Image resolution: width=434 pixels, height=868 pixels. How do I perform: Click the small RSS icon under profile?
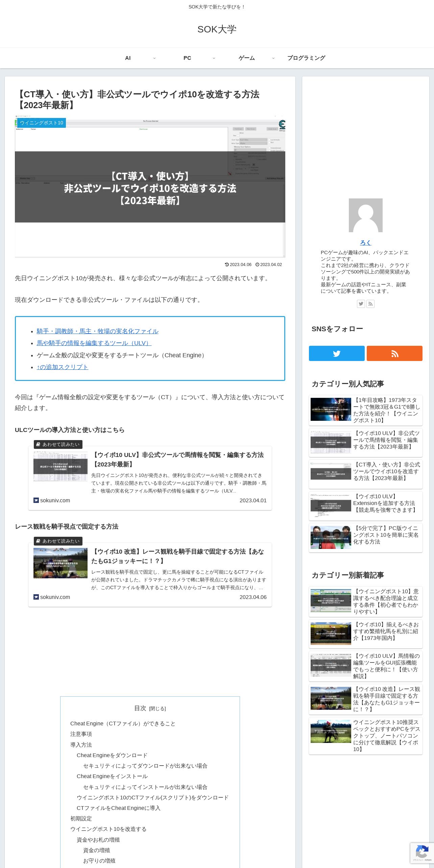(370, 304)
